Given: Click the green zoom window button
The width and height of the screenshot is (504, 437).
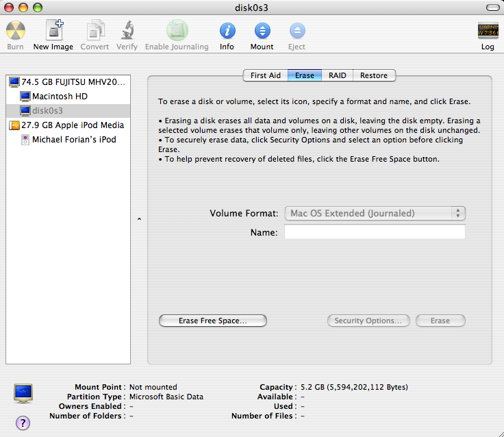Looking at the screenshot, I should pyautogui.click(x=38, y=8).
